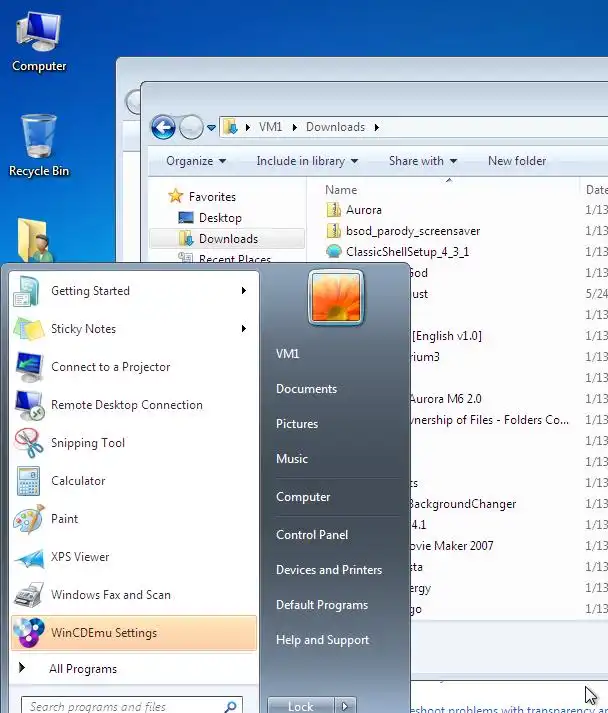Open Music from Start menu

tap(291, 459)
